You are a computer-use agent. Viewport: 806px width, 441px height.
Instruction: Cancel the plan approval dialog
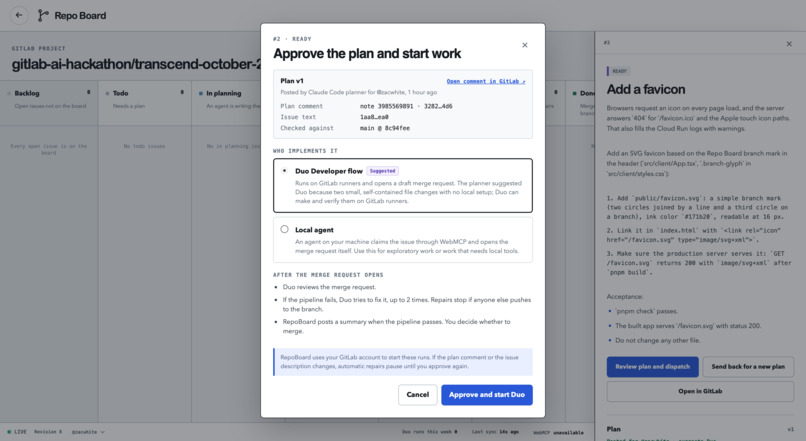(x=417, y=395)
